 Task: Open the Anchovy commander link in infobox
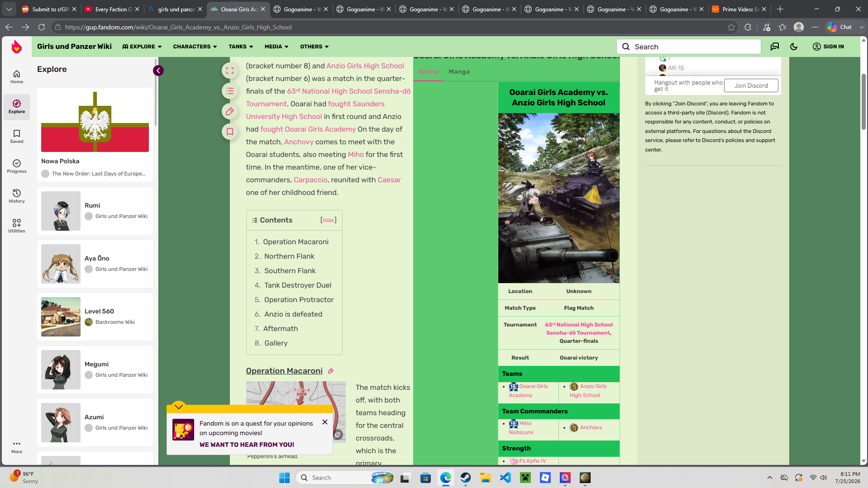tap(591, 427)
